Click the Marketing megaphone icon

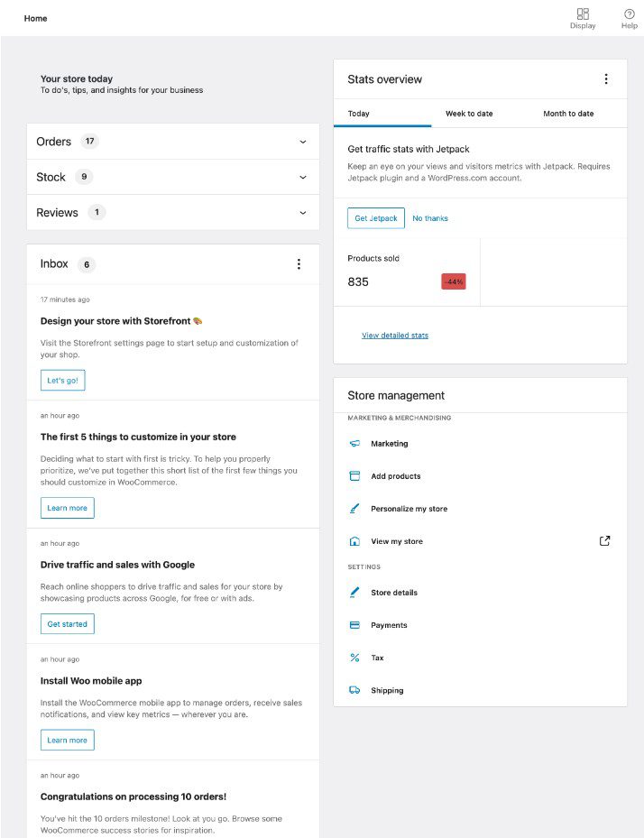(354, 444)
